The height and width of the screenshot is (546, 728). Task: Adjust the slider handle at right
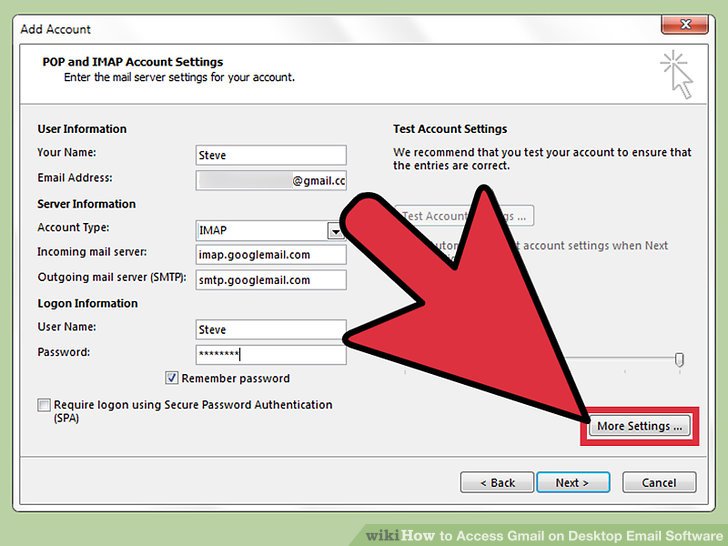click(679, 359)
